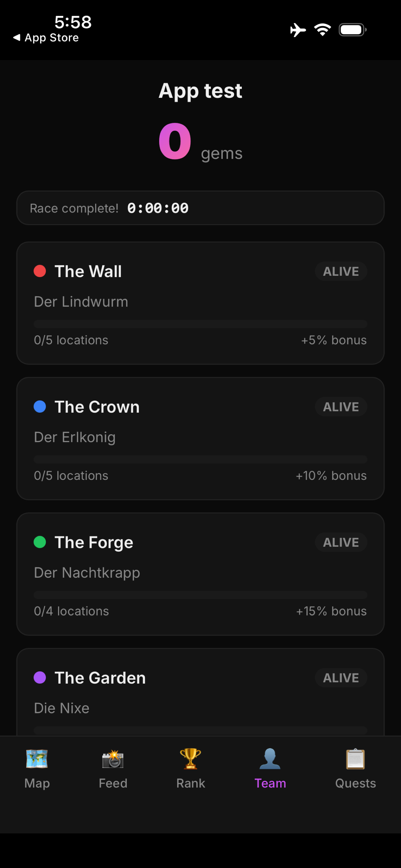Click The Wall progress bar
Viewport: 401px width, 868px height.
pos(200,324)
